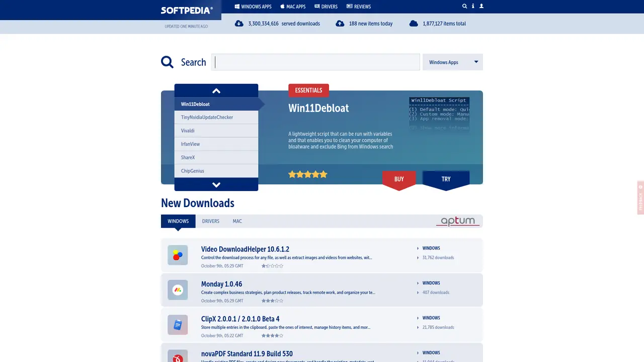Select ShareX in featured list
The height and width of the screenshot is (362, 644).
(x=216, y=157)
